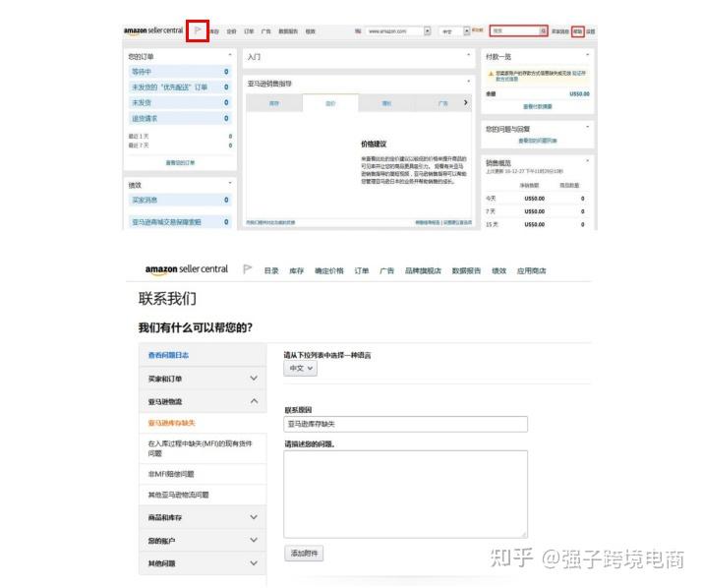This screenshot has width=702, height=588.
Task: Switch to 库存 tab in sales coaching
Action: point(274,103)
